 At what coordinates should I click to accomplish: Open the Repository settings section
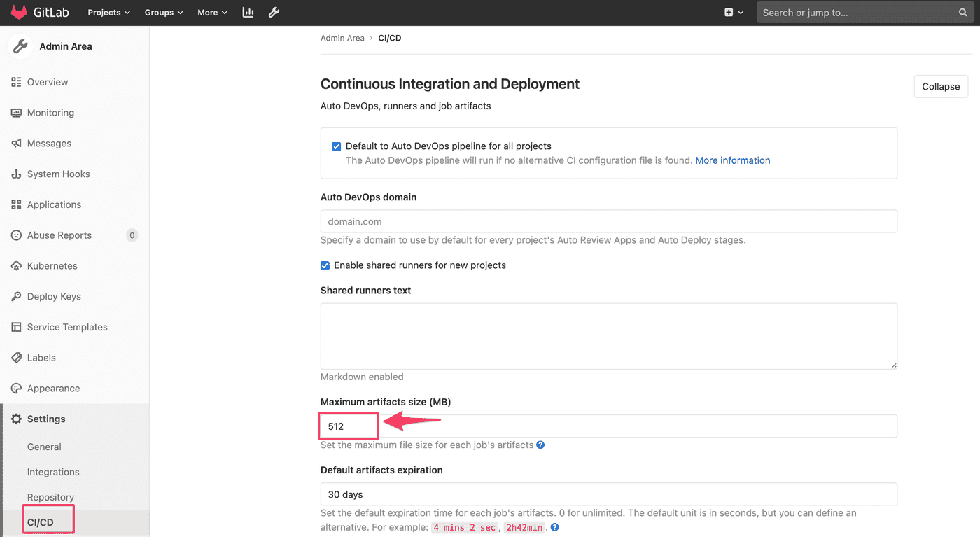50,496
